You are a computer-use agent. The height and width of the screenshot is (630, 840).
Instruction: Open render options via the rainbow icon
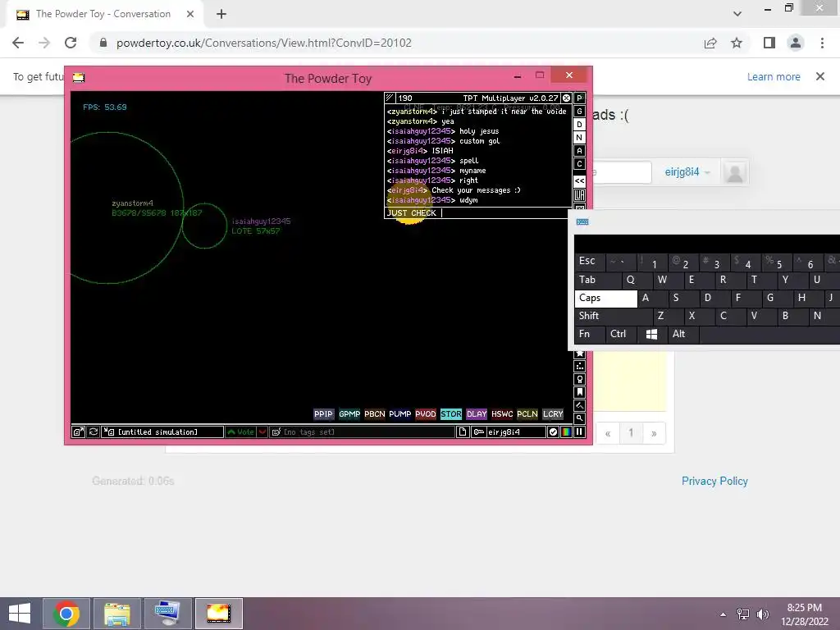[566, 431]
